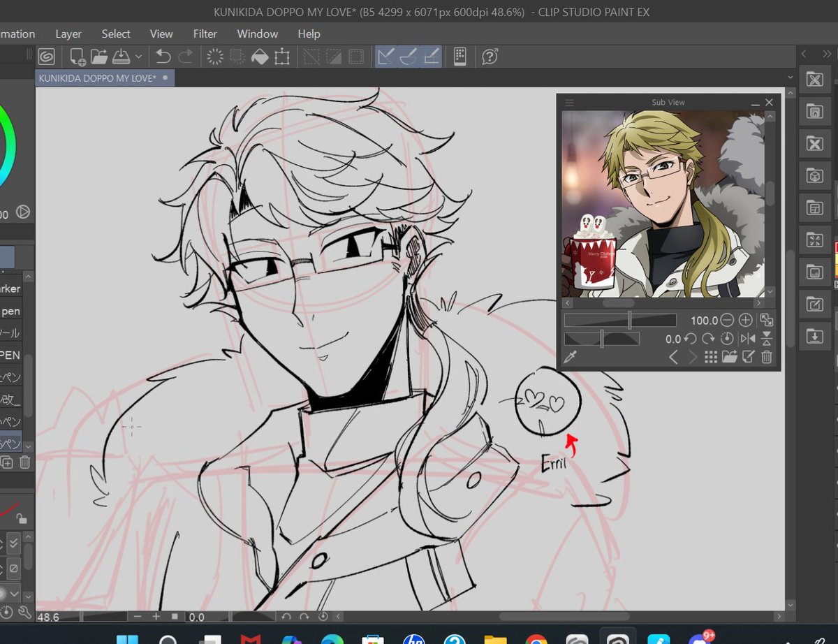Rotate Sub View image right
The width and height of the screenshot is (838, 644).
[708, 339]
